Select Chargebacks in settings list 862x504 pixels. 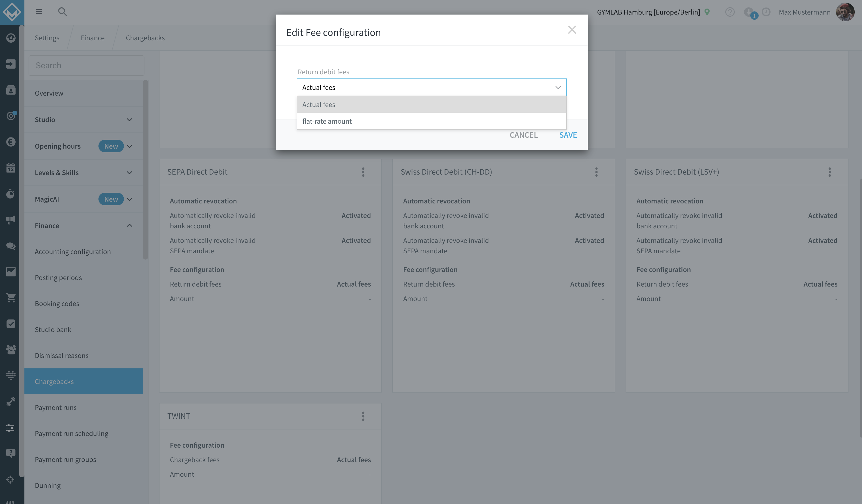[x=83, y=381]
